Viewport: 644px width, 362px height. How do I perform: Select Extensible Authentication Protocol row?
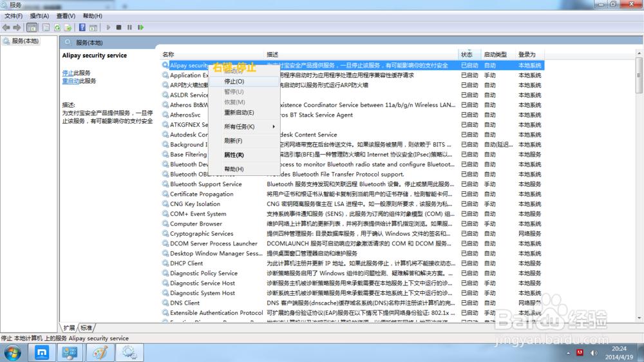coord(352,312)
